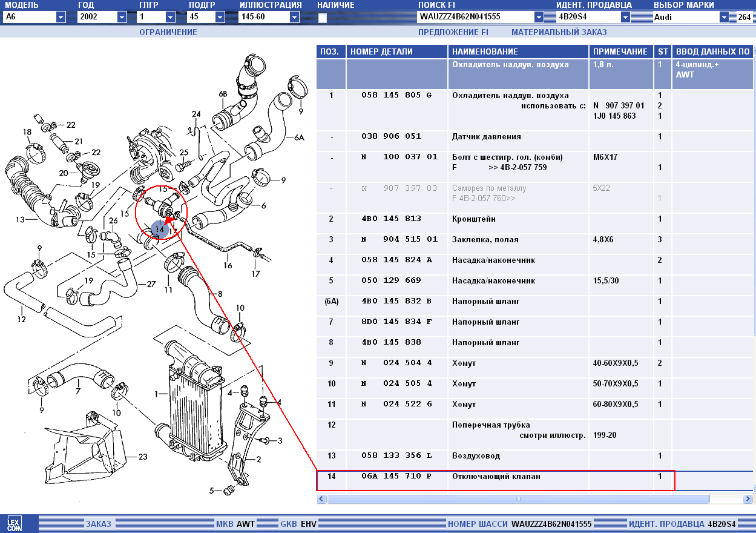The image size is (756, 533).
Task: Click pressure hose 6A callout in diagram
Action: [298, 137]
